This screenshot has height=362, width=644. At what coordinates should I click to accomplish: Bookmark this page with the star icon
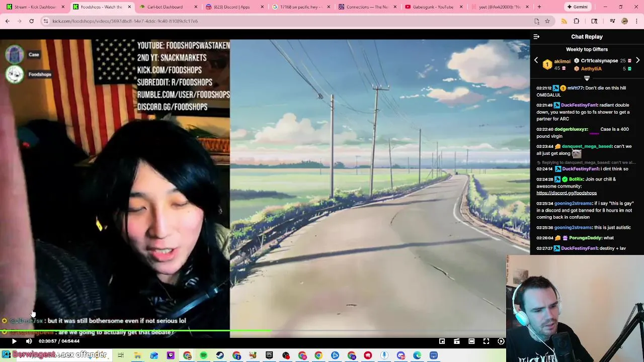[547, 21]
